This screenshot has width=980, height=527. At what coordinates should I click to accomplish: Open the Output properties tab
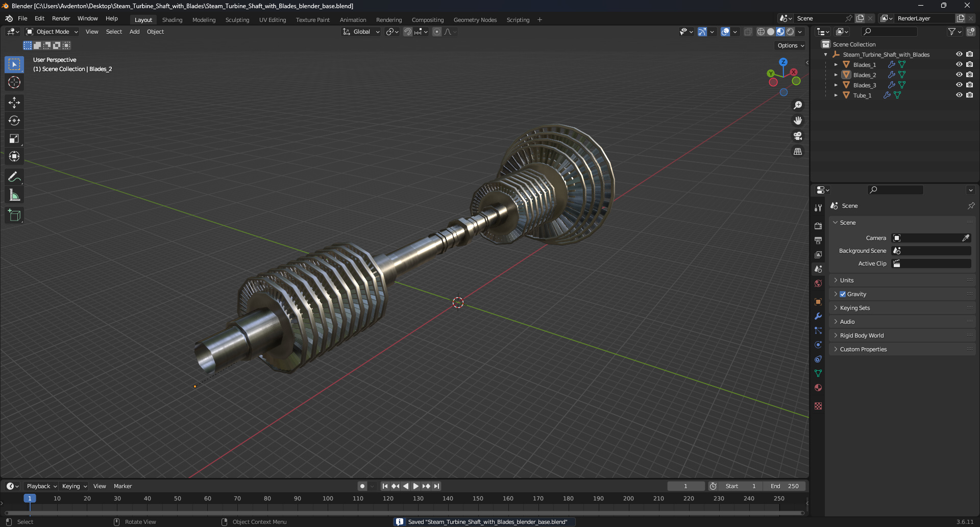coord(818,240)
